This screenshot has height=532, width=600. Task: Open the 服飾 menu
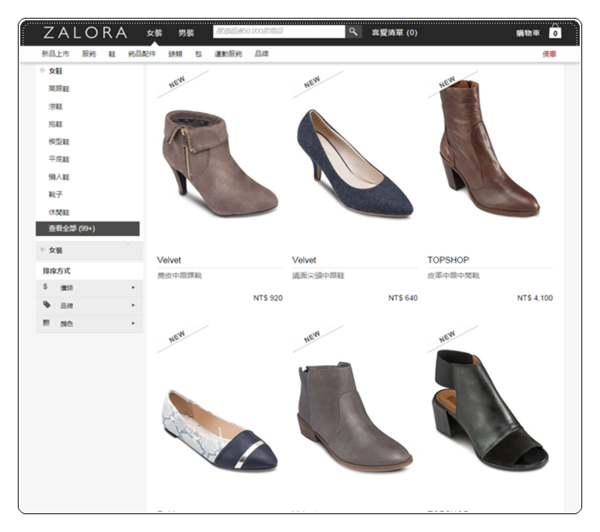click(89, 54)
